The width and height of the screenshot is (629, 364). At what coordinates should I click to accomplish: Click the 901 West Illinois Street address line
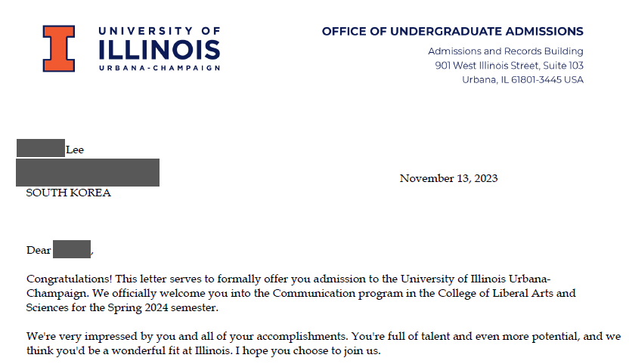509,66
